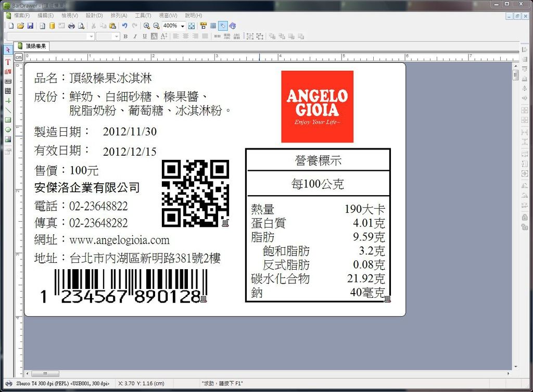Toggle cm ruler unit button
This screenshot has height=392, width=533.
tap(19, 57)
